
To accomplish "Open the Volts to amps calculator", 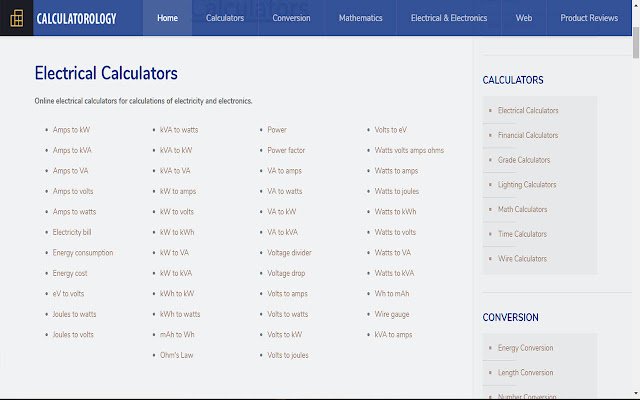I will click(x=287, y=293).
